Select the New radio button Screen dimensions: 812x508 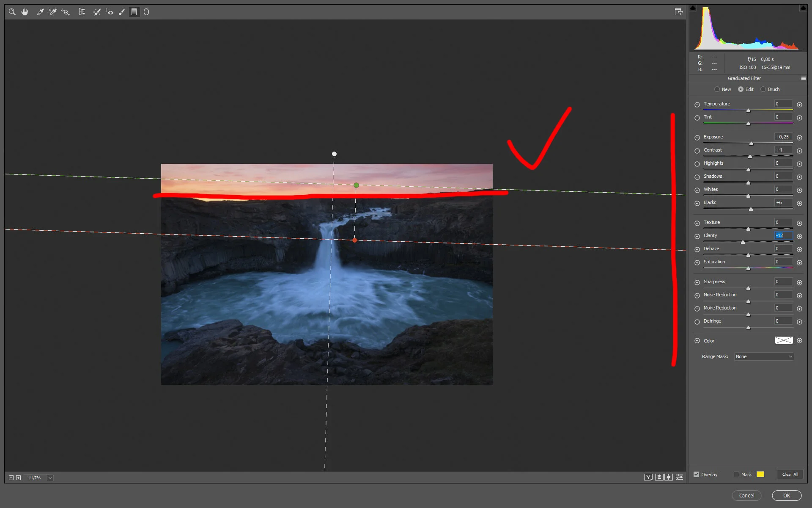718,89
